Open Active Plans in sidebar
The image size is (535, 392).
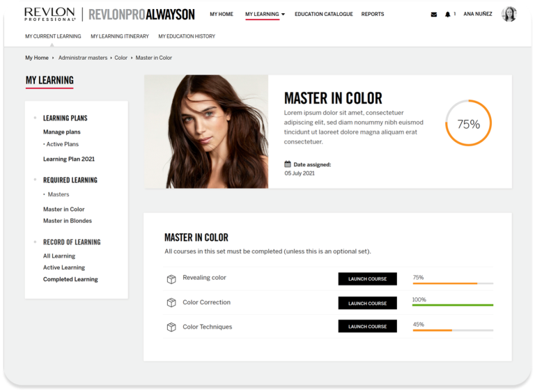[x=63, y=144]
